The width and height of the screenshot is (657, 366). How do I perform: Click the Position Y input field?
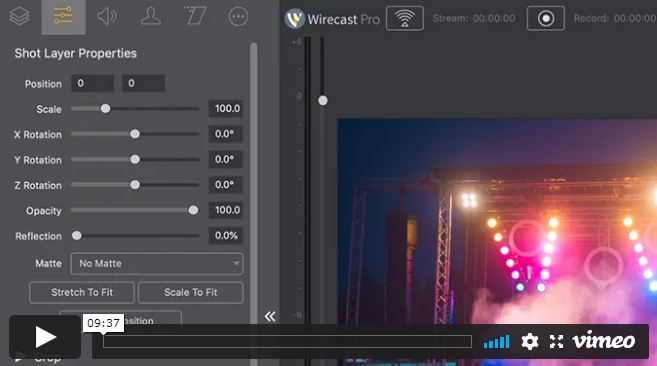tap(143, 83)
